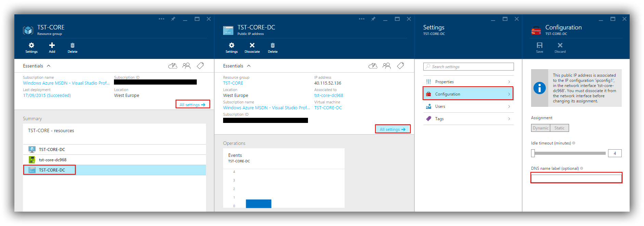Viewport: 644px width, 226px height.
Task: Click blue information icon in Configuration notice
Action: tap(540, 88)
